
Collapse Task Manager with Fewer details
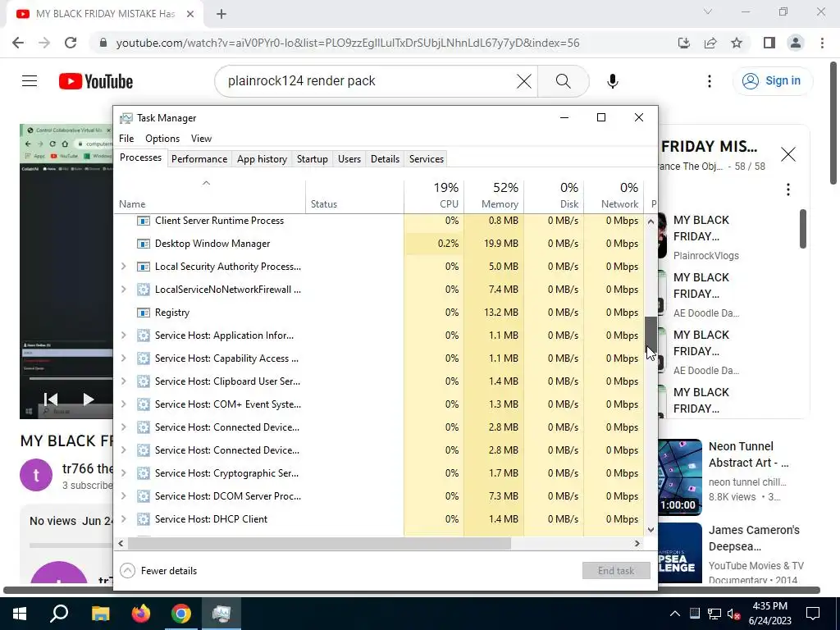[x=158, y=571]
